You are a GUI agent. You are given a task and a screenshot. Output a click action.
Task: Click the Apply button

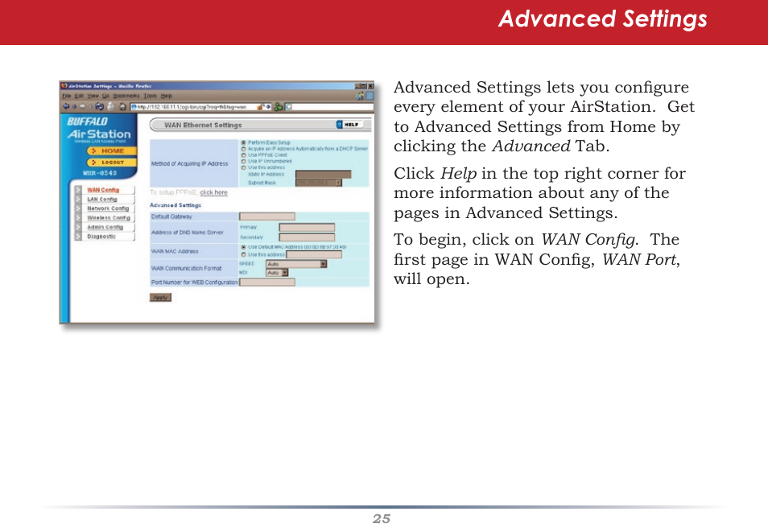160,297
